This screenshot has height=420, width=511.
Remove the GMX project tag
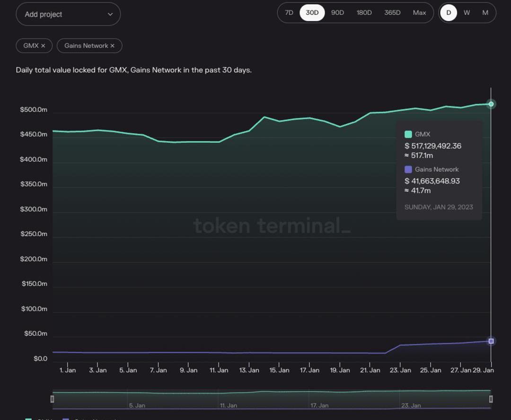click(43, 46)
